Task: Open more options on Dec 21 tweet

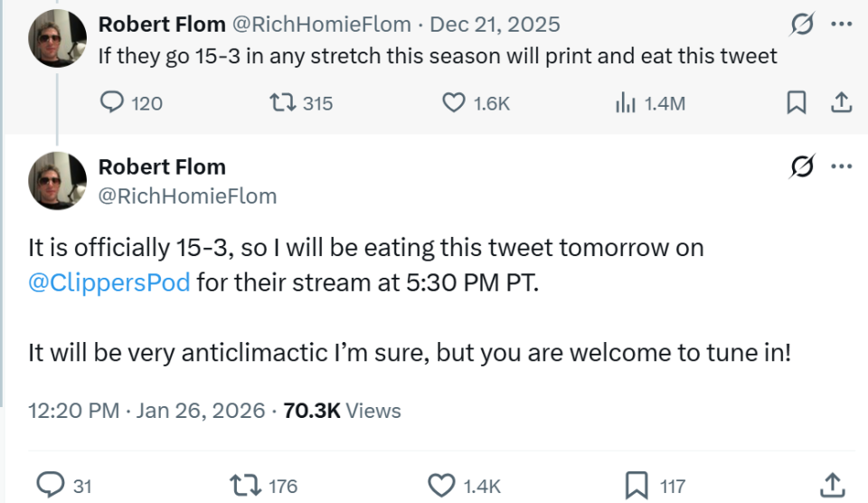Action: [841, 24]
